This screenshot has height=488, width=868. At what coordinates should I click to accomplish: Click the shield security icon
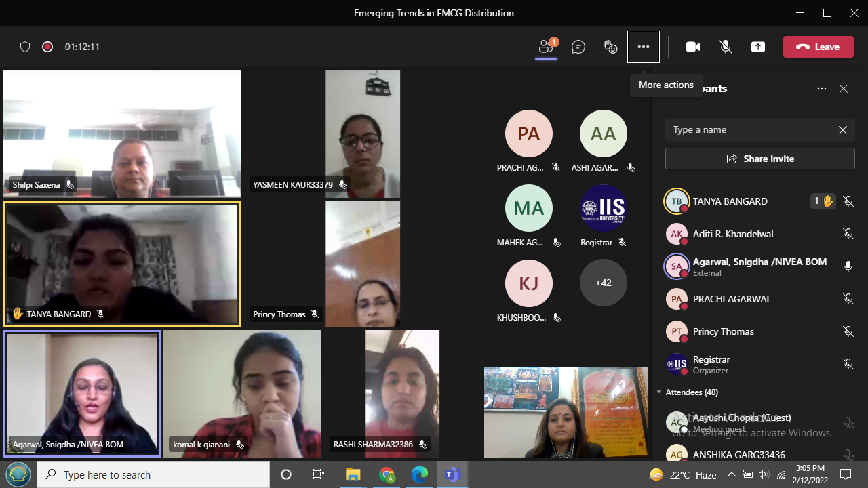25,47
